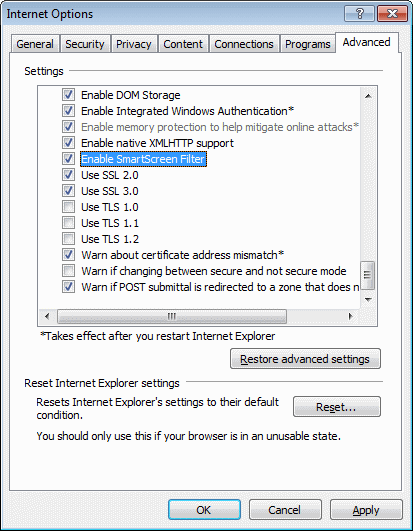Screen dimensions: 413x531
Task: Enable the Use TLS 1.0 checkbox
Action: click(x=68, y=207)
